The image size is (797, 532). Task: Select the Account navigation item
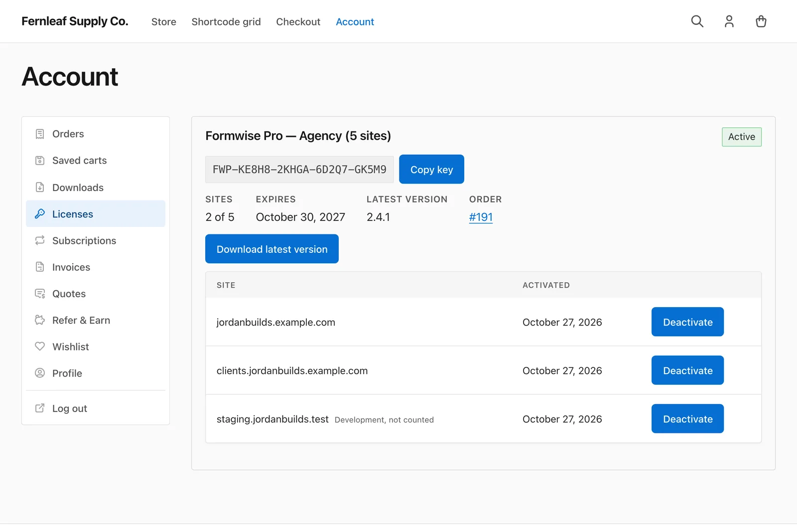pyautogui.click(x=355, y=22)
